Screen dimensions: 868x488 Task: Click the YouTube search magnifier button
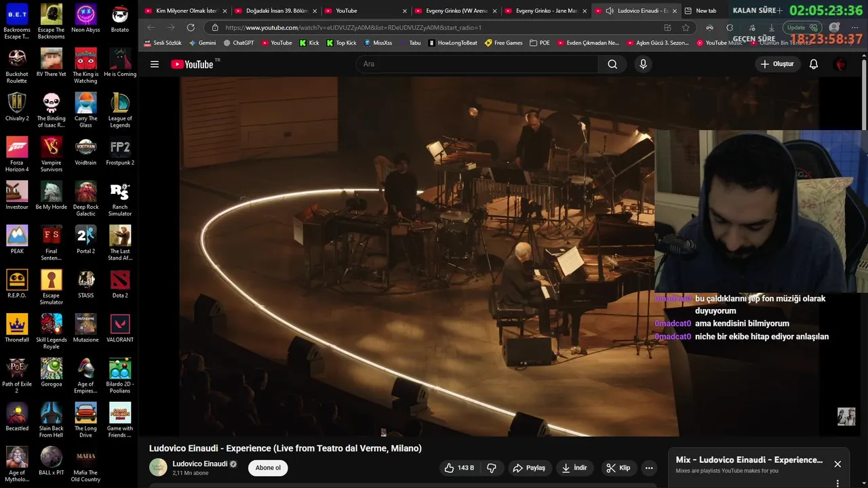click(x=612, y=64)
